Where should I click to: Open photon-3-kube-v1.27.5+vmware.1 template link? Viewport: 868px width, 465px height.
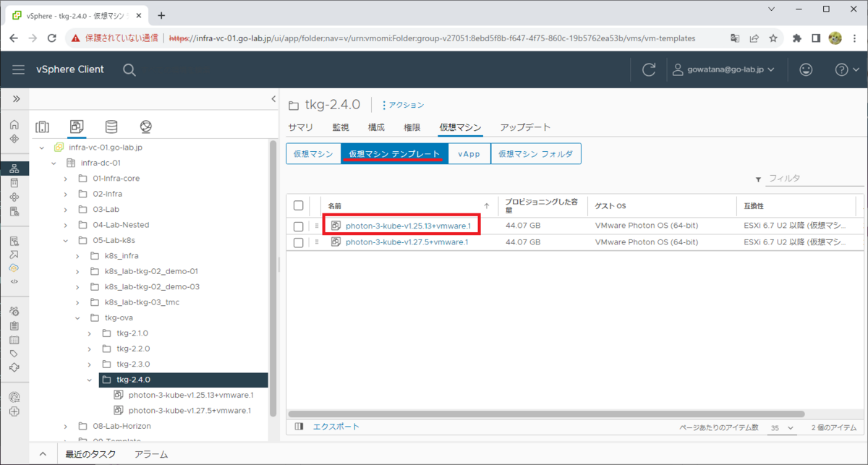(x=407, y=242)
